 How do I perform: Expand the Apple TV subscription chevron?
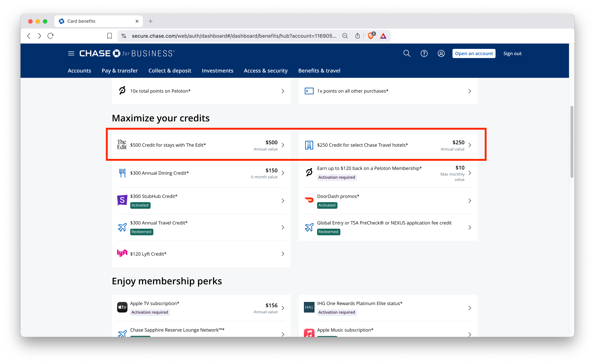(x=283, y=308)
